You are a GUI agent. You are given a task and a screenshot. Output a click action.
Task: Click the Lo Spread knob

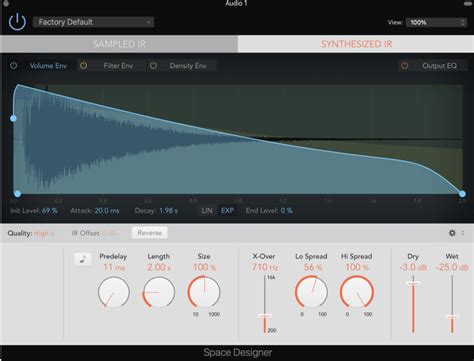tap(311, 292)
